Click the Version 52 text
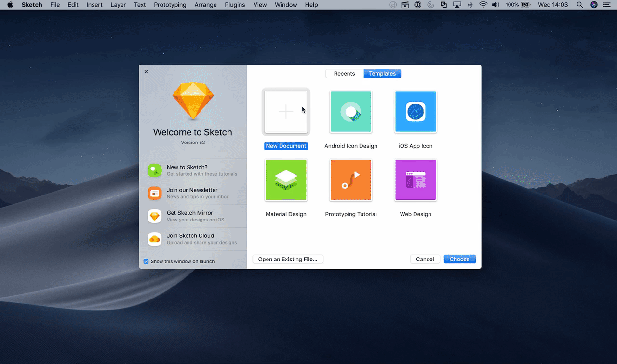Image resolution: width=617 pixels, height=364 pixels. (x=193, y=143)
